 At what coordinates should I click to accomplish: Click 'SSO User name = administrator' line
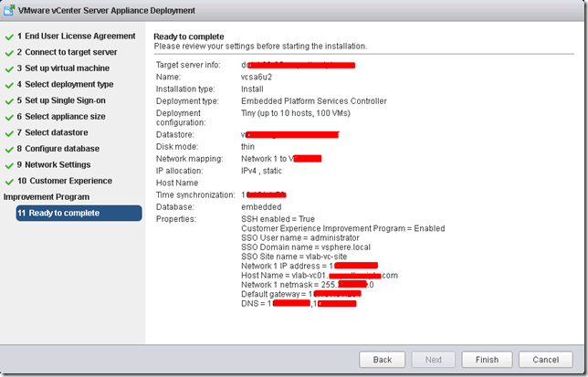click(300, 237)
